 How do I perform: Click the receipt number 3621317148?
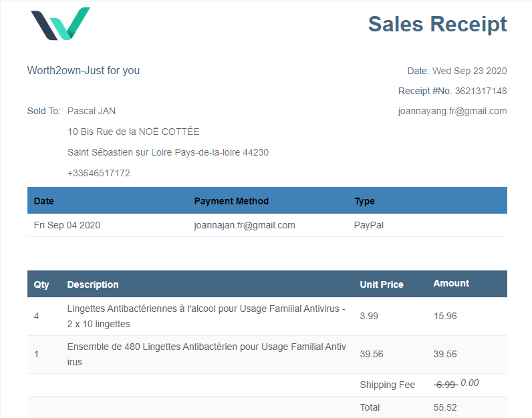click(x=481, y=91)
